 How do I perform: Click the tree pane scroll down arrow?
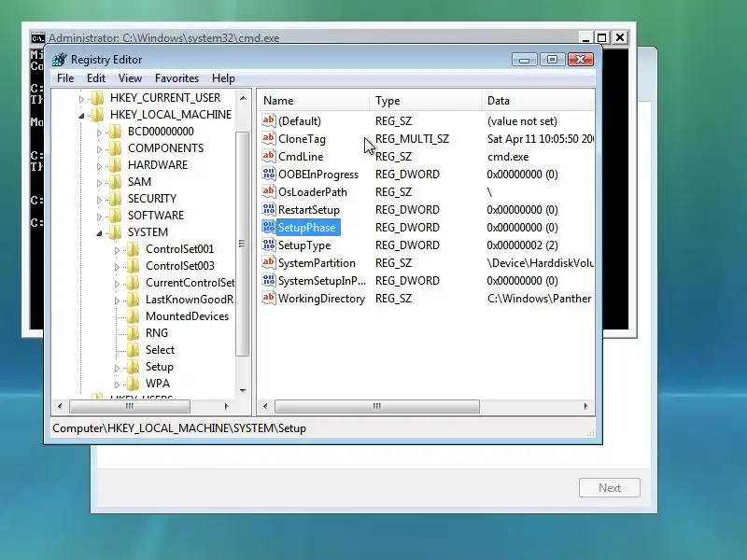pos(243,390)
